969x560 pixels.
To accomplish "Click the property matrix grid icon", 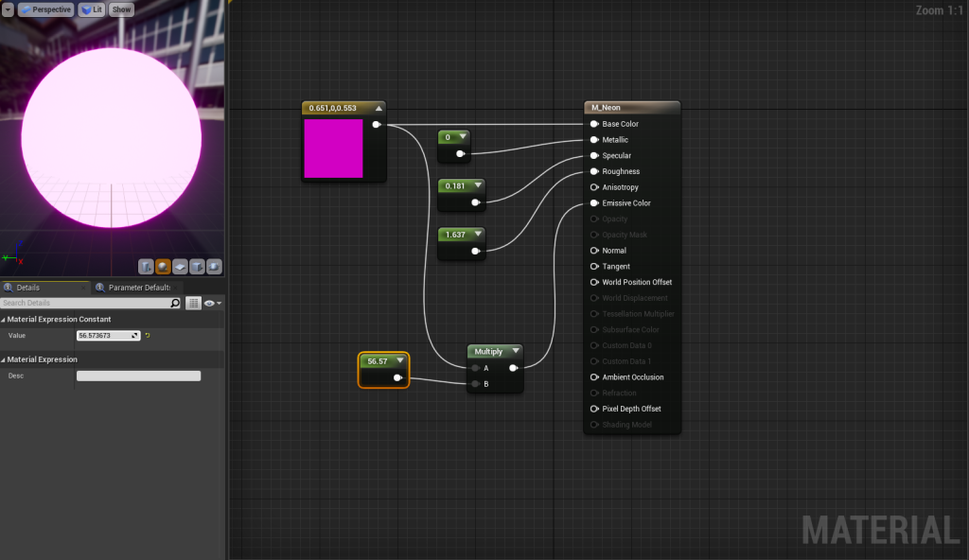I will pyautogui.click(x=193, y=303).
